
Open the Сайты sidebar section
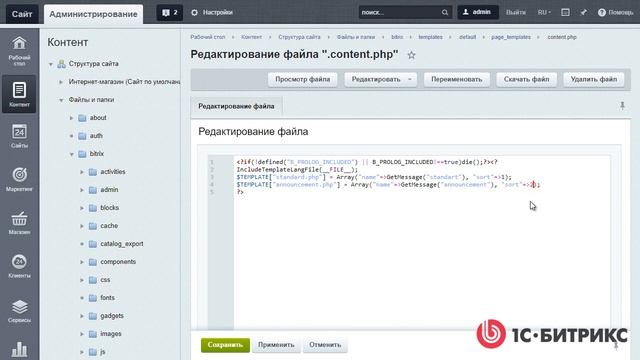pyautogui.click(x=19, y=136)
